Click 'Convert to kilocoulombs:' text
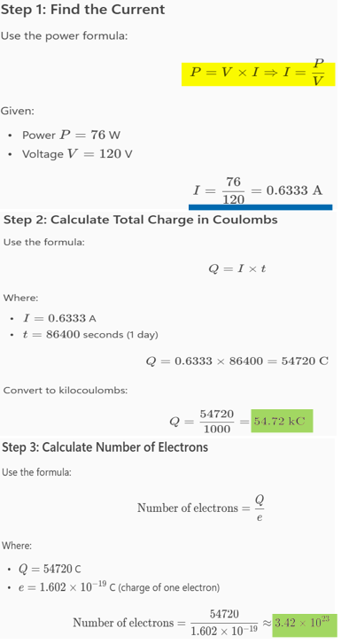Viewport: 341px width, 644px height. (66, 390)
